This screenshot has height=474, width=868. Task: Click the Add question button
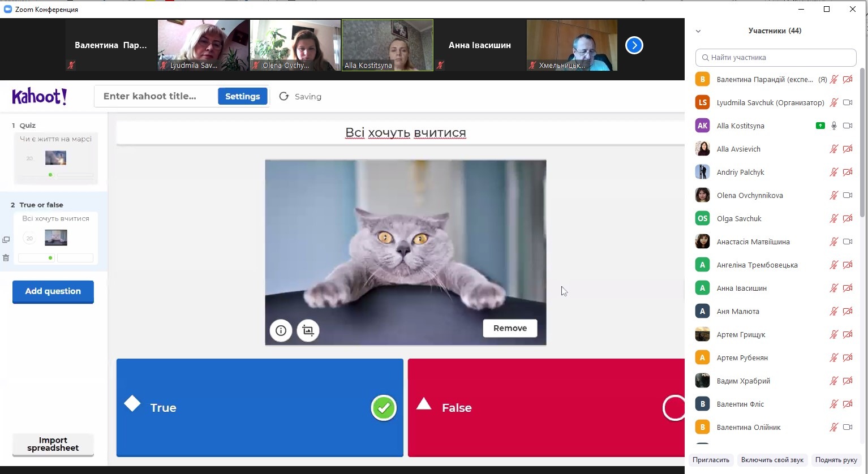[53, 291]
